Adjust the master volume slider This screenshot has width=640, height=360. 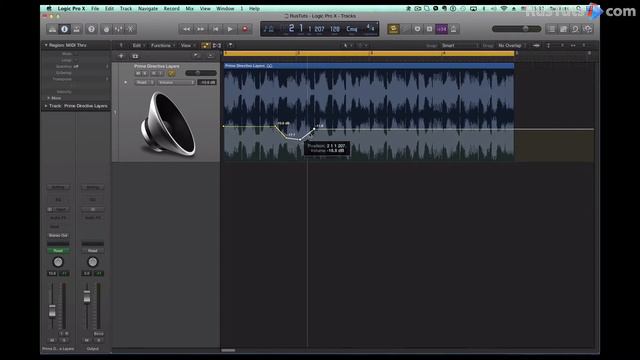click(x=516, y=29)
